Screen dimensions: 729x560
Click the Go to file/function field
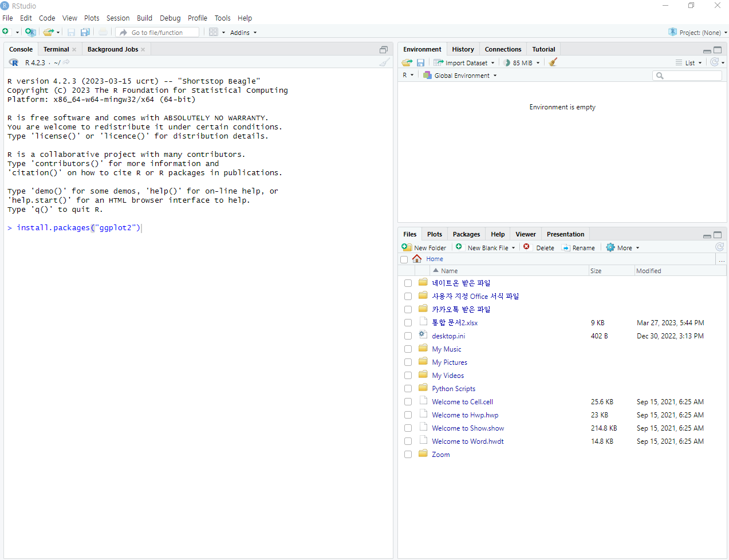click(x=157, y=32)
